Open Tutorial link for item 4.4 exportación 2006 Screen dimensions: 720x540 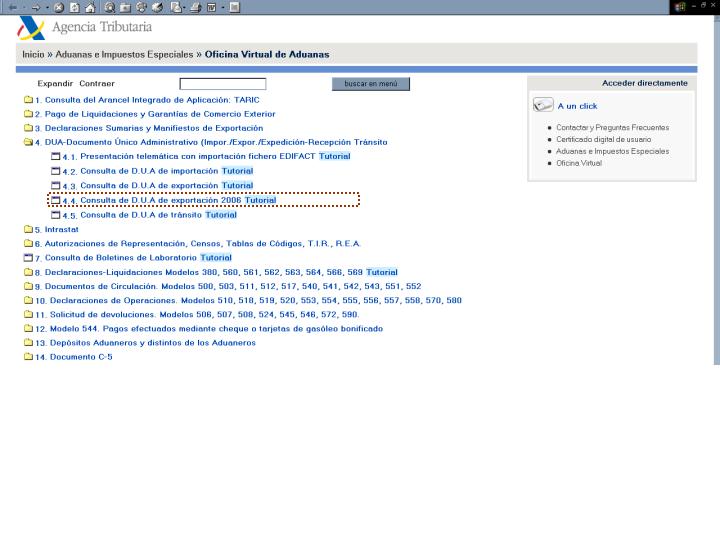click(260, 200)
